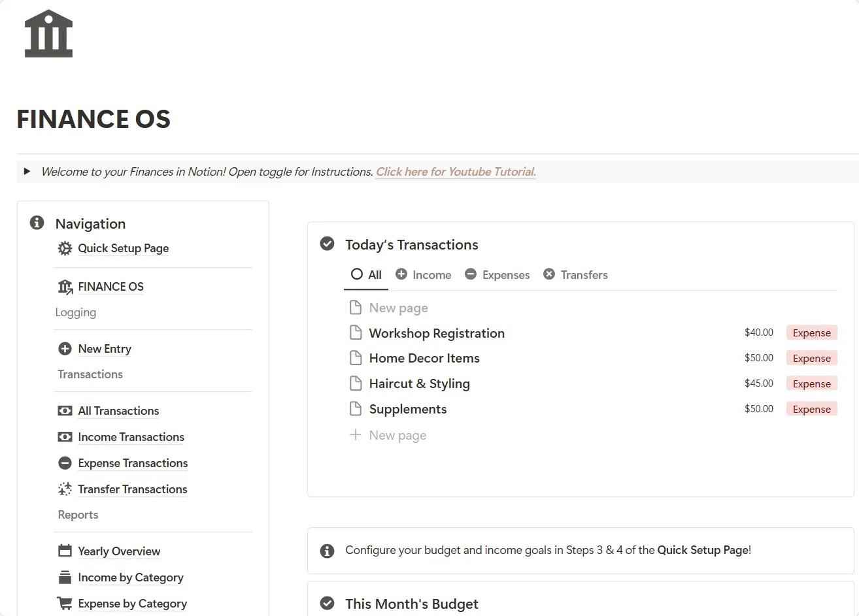Screen dimensions: 859x616
Task: Click the Expense tag on Supplements row
Action: tap(812, 409)
